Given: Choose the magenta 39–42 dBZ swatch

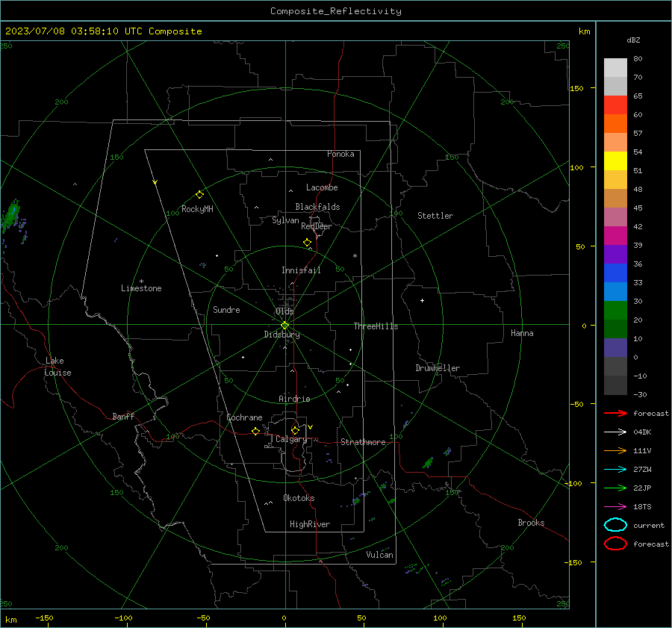Looking at the screenshot, I should [615, 236].
